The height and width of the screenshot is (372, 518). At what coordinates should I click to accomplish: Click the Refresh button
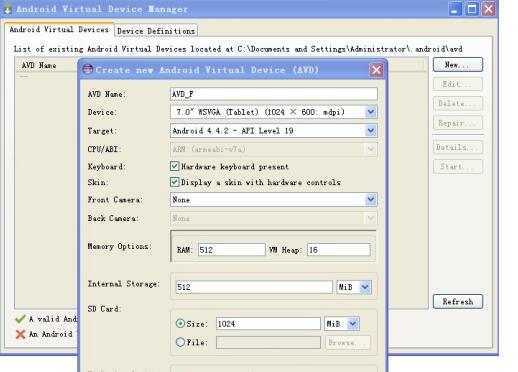coord(458,302)
